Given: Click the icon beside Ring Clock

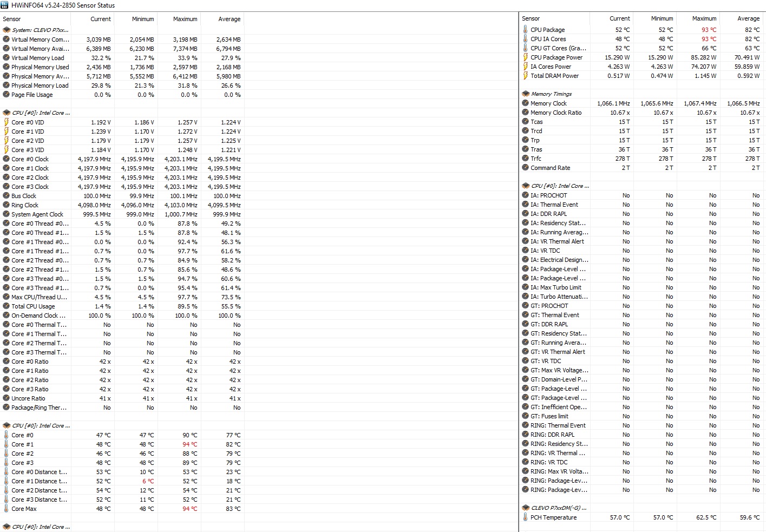Looking at the screenshot, I should pyautogui.click(x=6, y=205).
